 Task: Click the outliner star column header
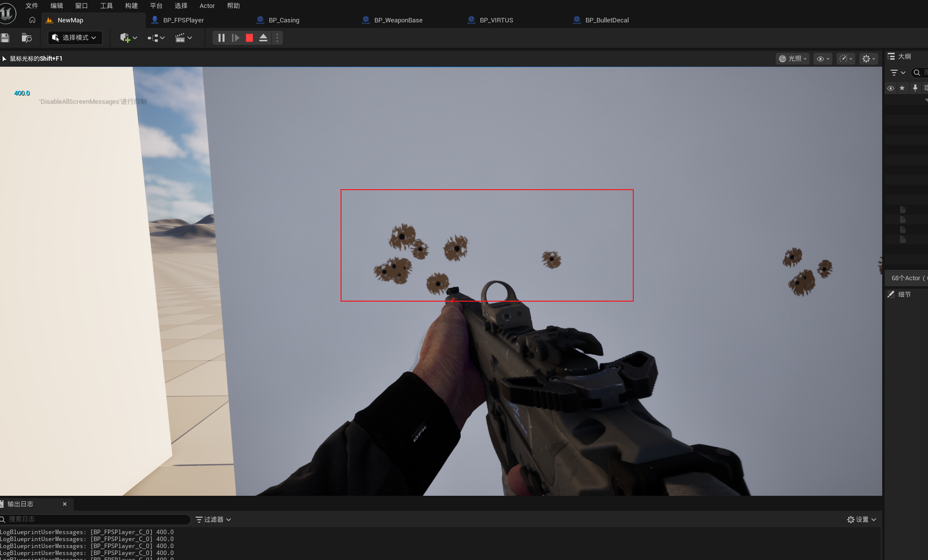pyautogui.click(x=902, y=88)
